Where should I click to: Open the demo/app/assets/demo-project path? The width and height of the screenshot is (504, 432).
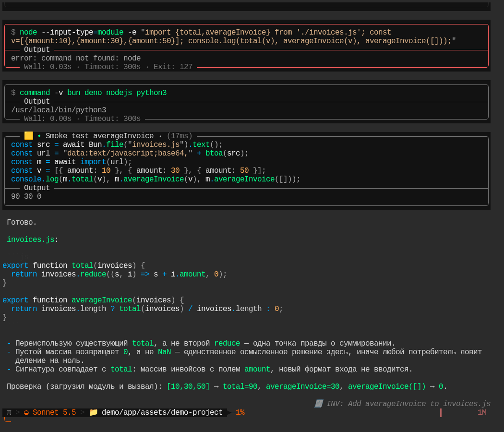pyautogui.click(x=162, y=412)
